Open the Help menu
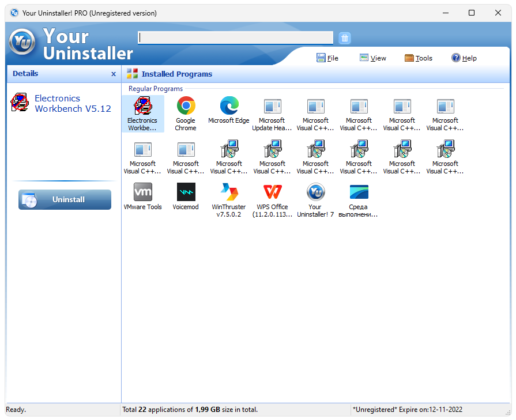 click(464, 58)
